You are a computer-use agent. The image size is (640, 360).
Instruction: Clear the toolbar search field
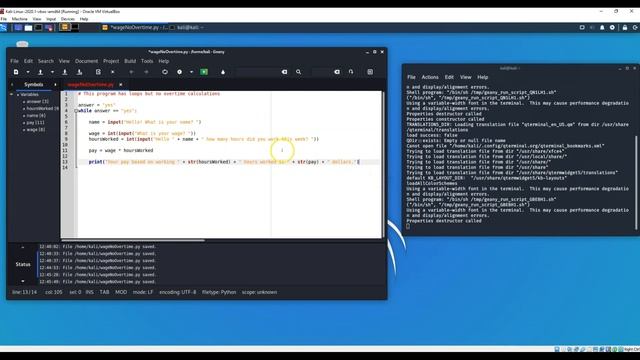284,72
